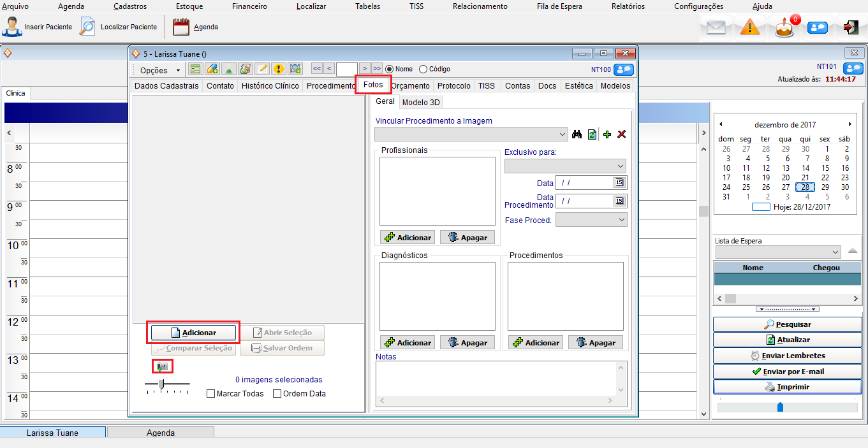Enable the Marcar Todas checkbox
The width and height of the screenshot is (868, 448).
pos(211,394)
